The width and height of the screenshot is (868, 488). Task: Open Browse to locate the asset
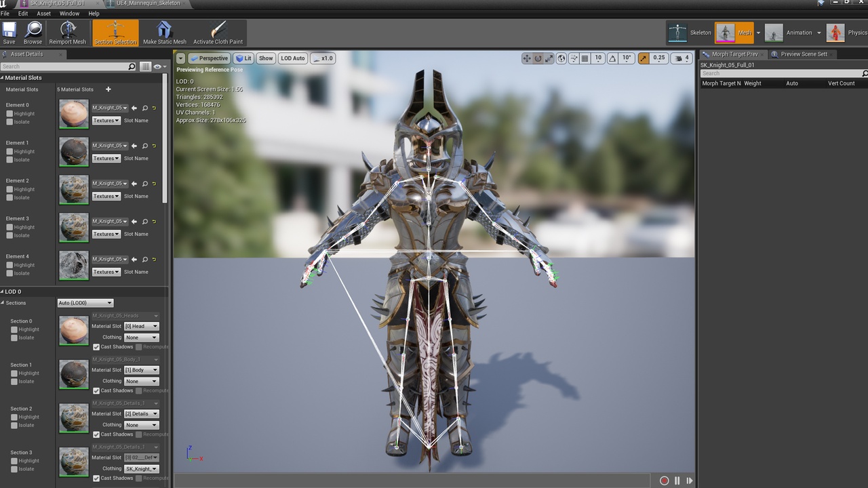coord(33,33)
